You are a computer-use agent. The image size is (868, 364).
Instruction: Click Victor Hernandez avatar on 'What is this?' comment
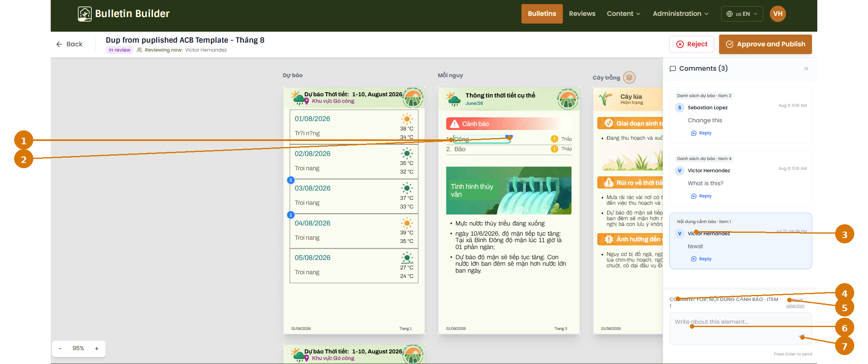coord(680,171)
